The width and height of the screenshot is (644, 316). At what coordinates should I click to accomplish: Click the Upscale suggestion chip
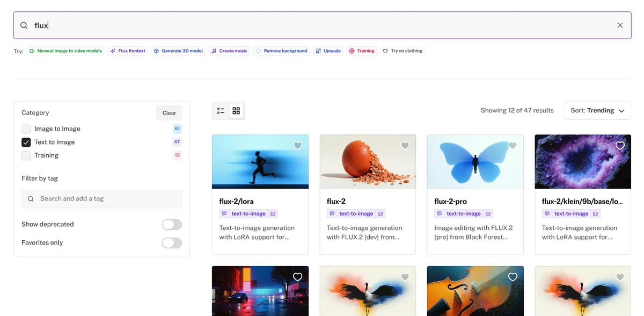328,51
